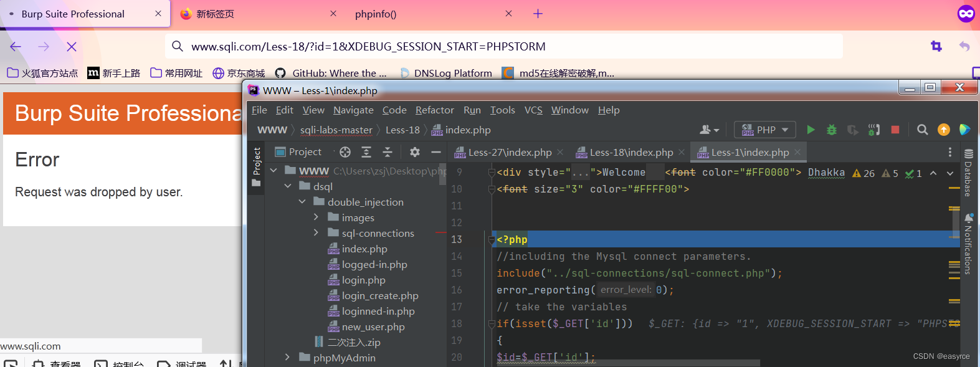
Task: Open the VCS menu
Action: coord(533,110)
